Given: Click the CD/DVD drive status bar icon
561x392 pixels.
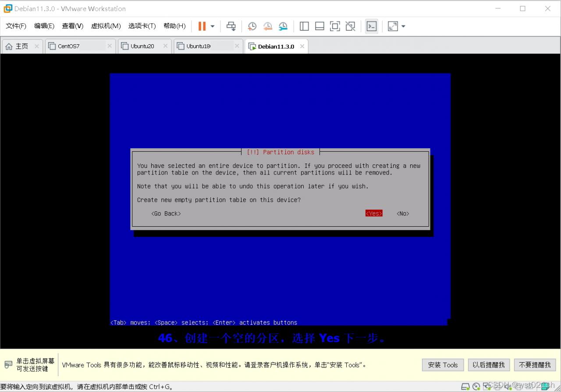Looking at the screenshot, I should click(x=476, y=387).
